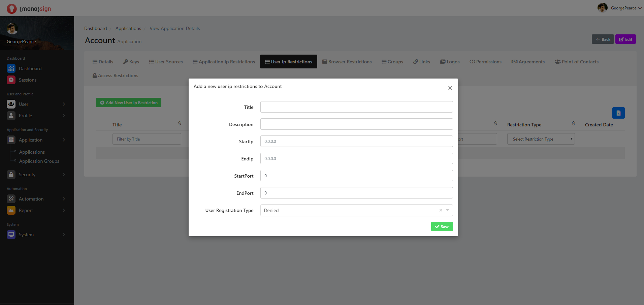This screenshot has height=305, width=644.
Task: Expand the System sidebar menu chevron
Action: click(64, 235)
